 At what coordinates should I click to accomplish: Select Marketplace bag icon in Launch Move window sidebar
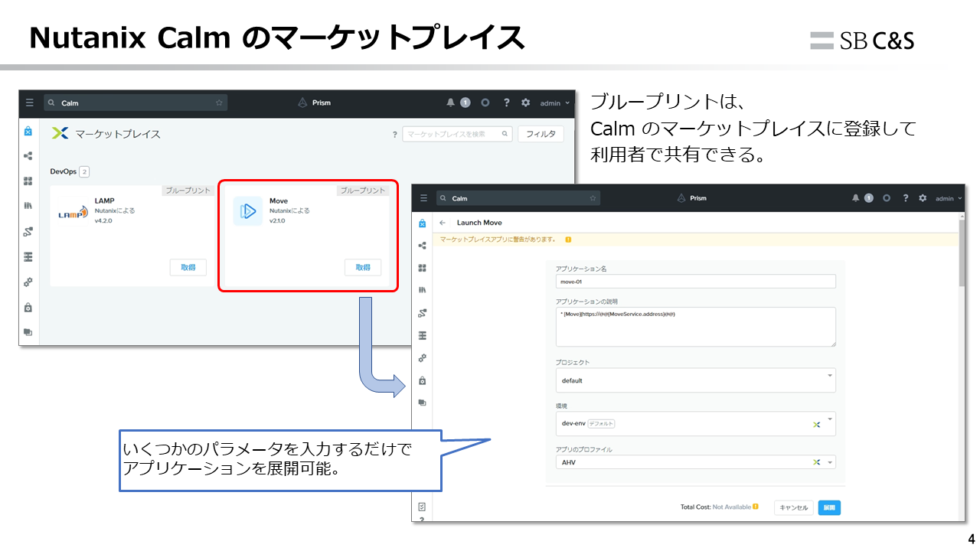(x=422, y=223)
